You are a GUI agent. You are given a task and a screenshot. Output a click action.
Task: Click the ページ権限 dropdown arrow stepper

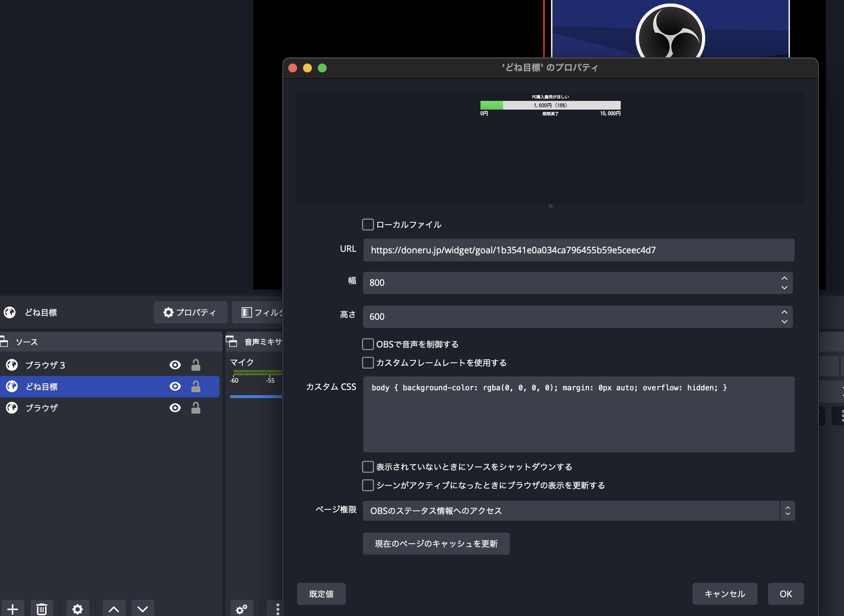pyautogui.click(x=788, y=511)
